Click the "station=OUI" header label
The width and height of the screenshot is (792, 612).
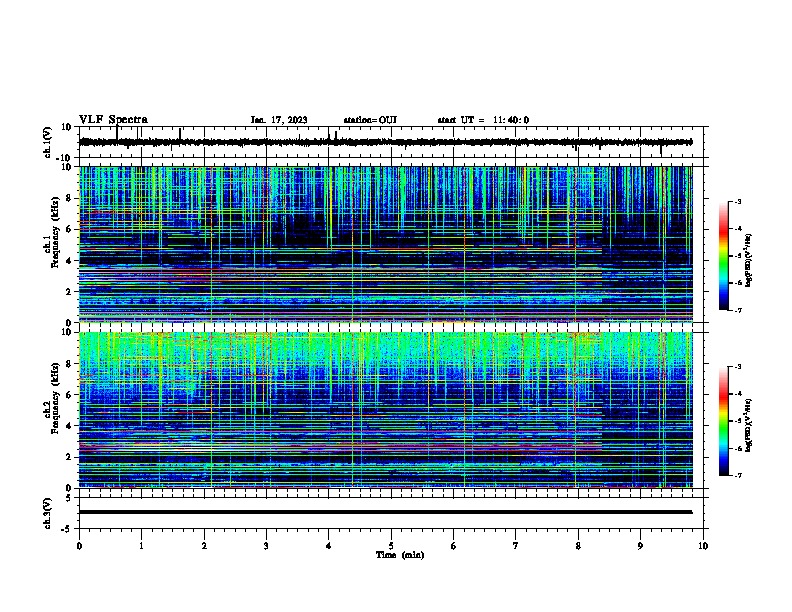[x=370, y=120]
